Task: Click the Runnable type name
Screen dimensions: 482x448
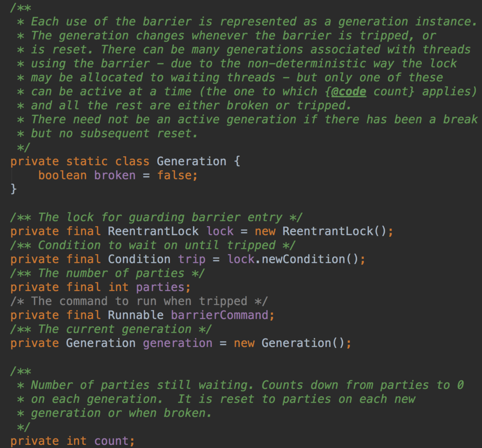Action: click(135, 315)
